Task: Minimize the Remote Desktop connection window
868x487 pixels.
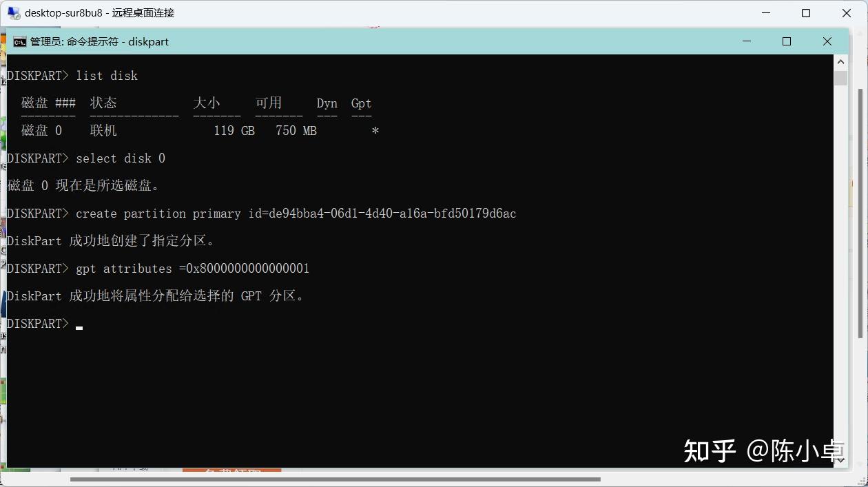Action: click(x=765, y=12)
